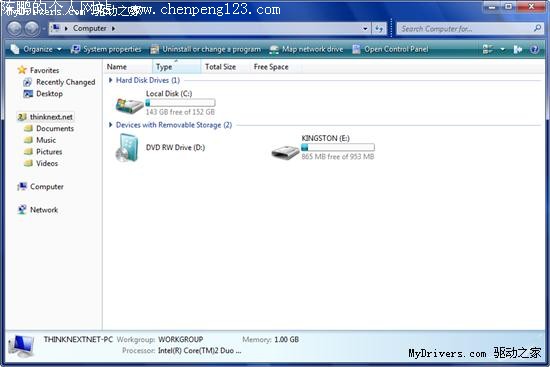Click THINKNEXTNET-PC name in details pane
The height and width of the screenshot is (367, 550).
78,339
